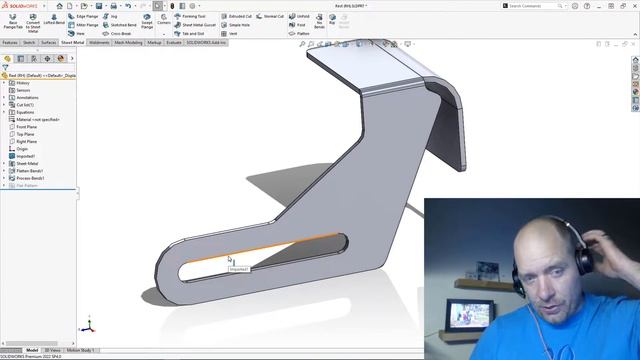The height and width of the screenshot is (360, 640).
Task: Switch to Mesh Modeling ribbon tab
Action: point(128,42)
